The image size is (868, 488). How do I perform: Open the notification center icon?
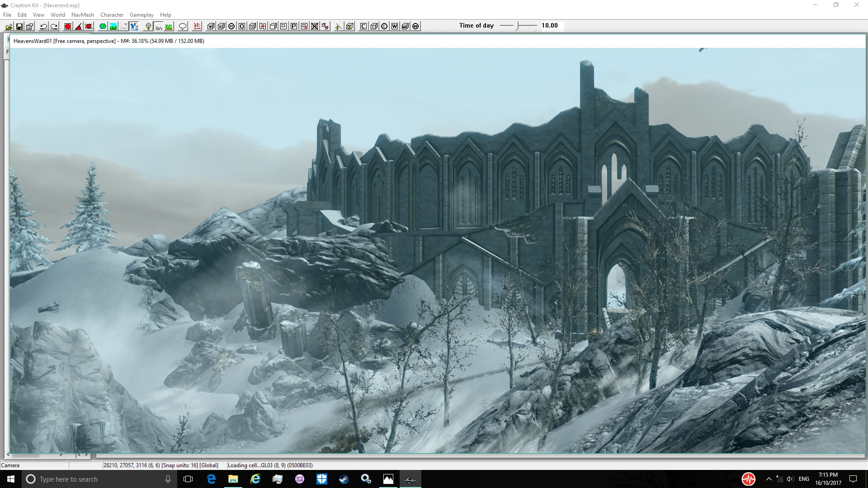tap(853, 479)
